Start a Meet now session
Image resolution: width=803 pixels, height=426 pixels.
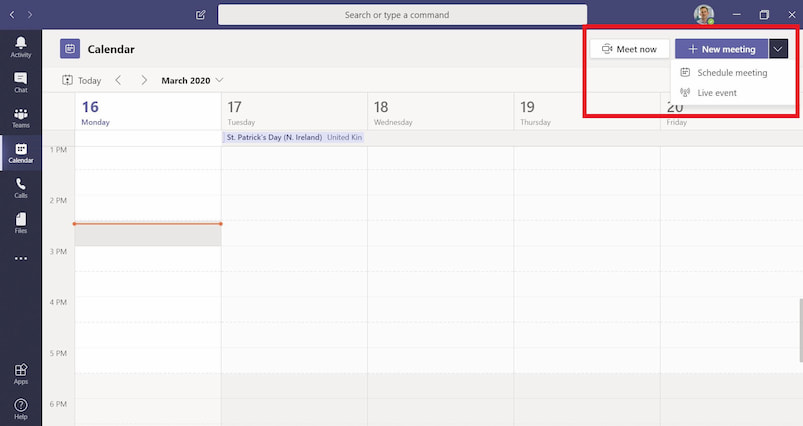(x=629, y=49)
